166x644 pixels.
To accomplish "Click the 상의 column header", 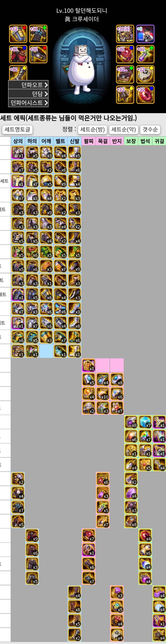I will coord(18,141).
